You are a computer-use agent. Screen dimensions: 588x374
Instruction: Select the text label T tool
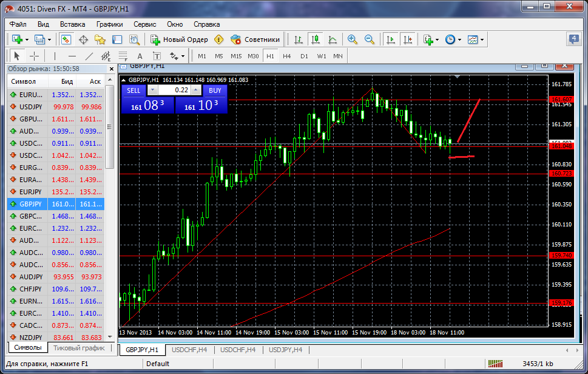tap(157, 56)
